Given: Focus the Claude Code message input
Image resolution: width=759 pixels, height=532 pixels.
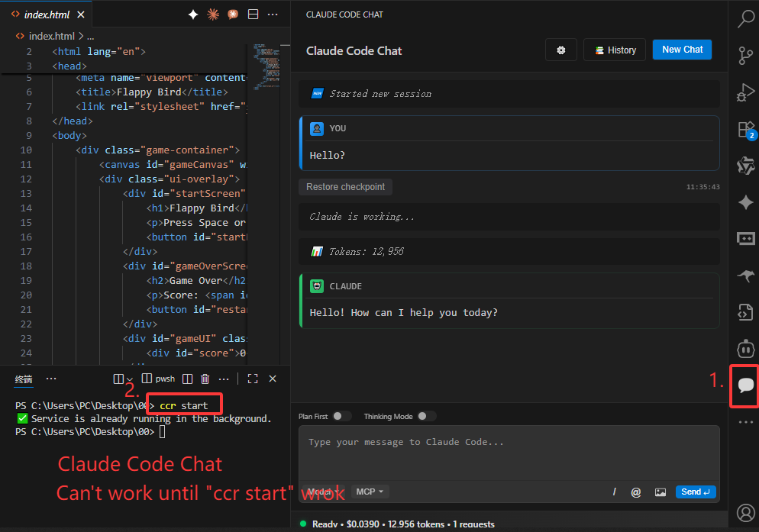Looking at the screenshot, I should 509,453.
